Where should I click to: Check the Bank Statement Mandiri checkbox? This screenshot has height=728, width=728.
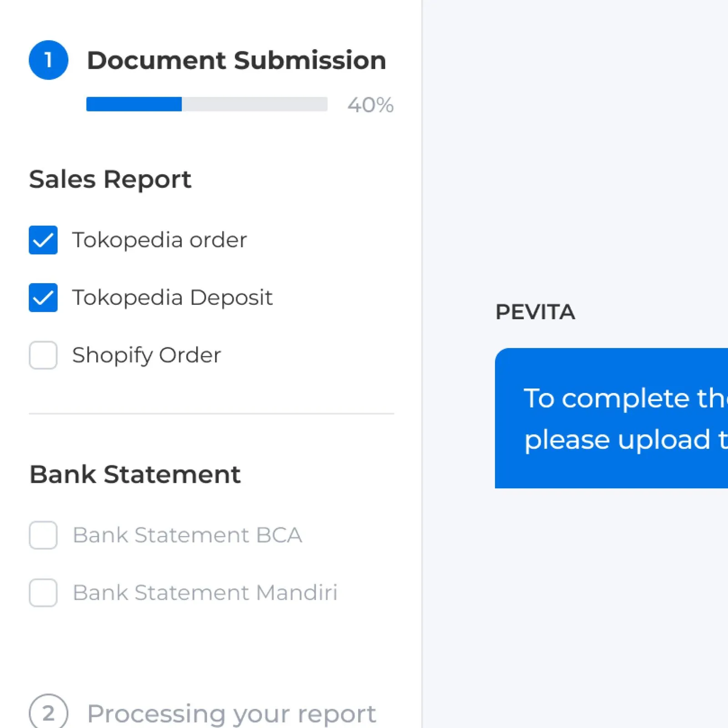(x=43, y=592)
